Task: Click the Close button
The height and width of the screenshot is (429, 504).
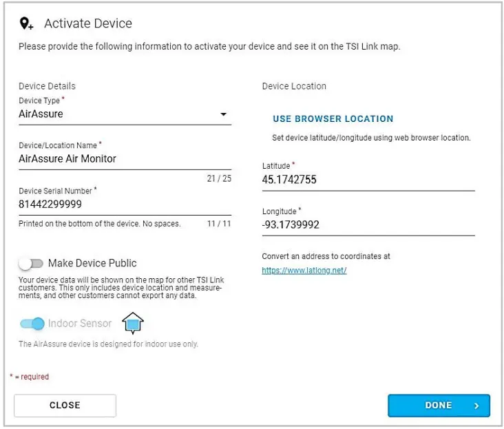Action: (65, 406)
